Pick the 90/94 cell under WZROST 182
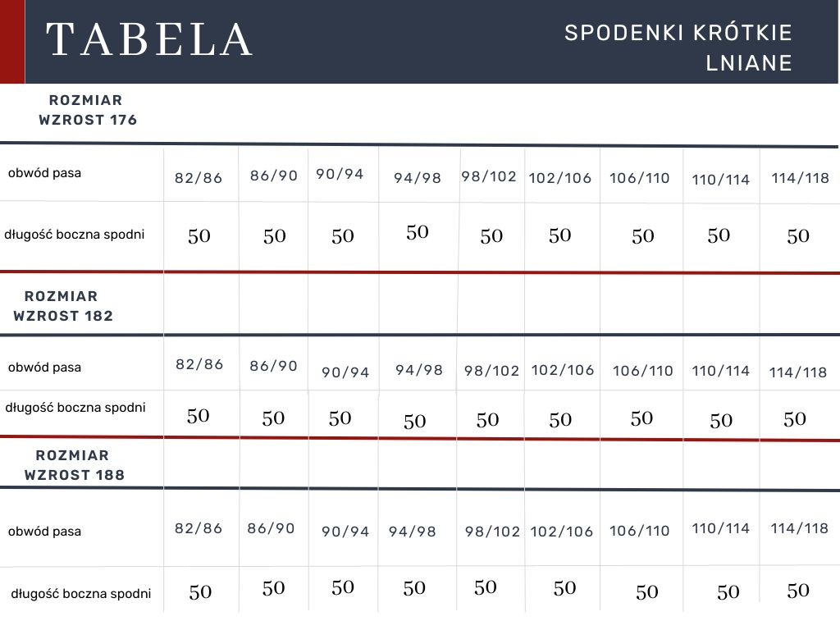Image resolution: width=840 pixels, height=630 pixels. (x=345, y=372)
